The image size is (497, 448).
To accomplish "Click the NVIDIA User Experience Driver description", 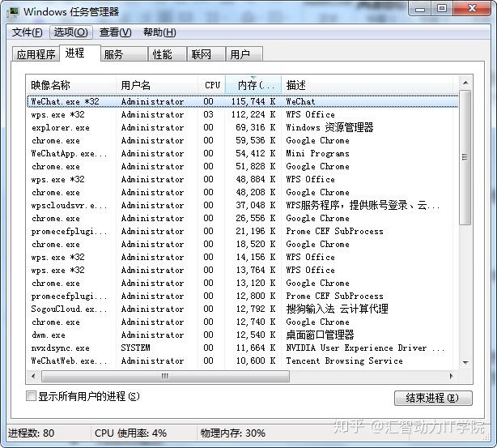I will pyautogui.click(x=365, y=348).
